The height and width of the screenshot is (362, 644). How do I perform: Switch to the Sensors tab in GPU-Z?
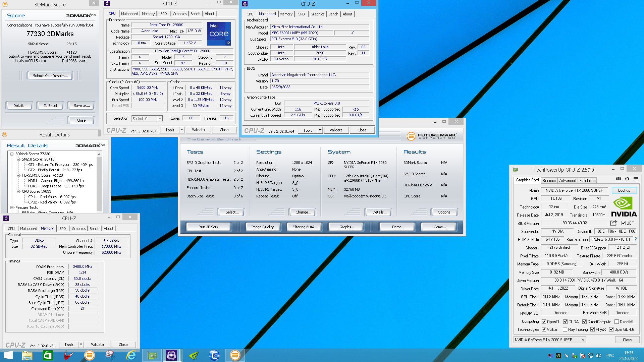[x=549, y=180]
